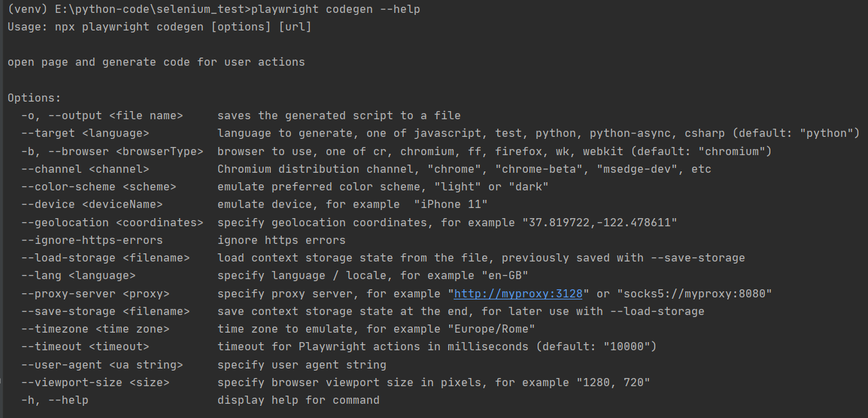Click the '--geolocation <coordinates>' option text
Image resolution: width=868 pixels, height=418 pixels.
point(112,222)
